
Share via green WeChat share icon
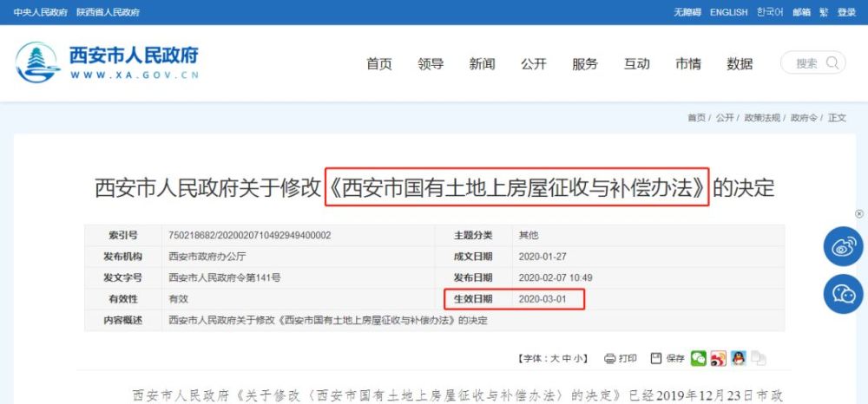pyautogui.click(x=699, y=358)
